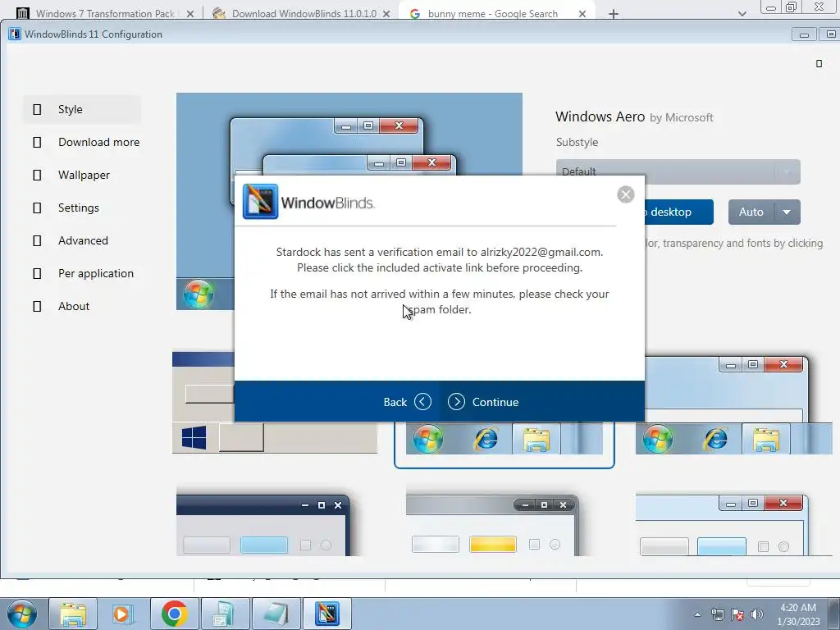Image resolution: width=840 pixels, height=630 pixels.
Task: Close the Windows 7 Transformation Pack tab
Action: [x=189, y=14]
